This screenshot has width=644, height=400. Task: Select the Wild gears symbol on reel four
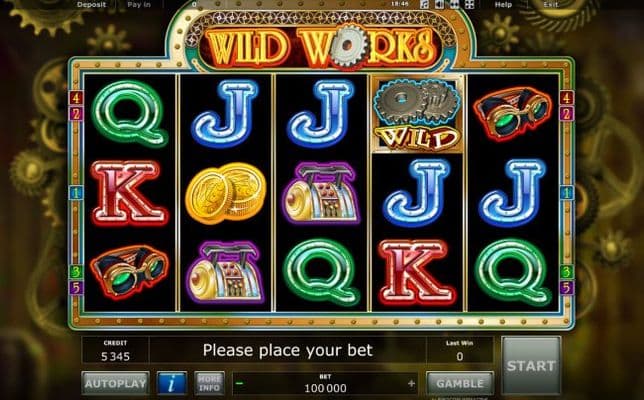point(417,114)
